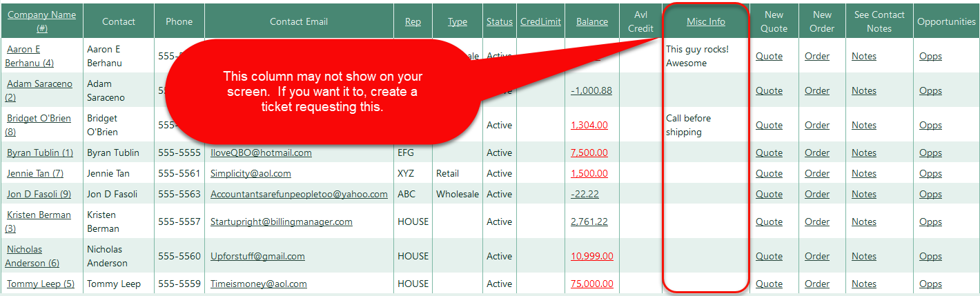Screen dimensions: 980x296
Task: Open the Tommy Leep company record
Action: point(41,284)
